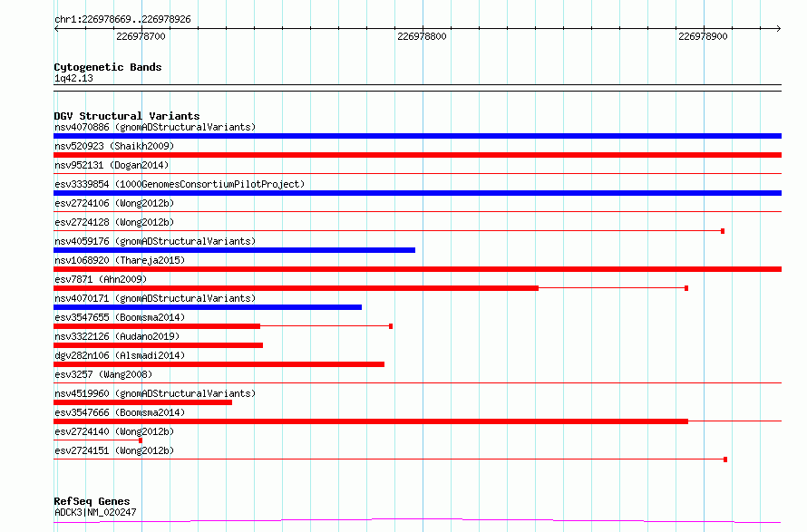Open variant esv2724128 (Wong2012b) label
This screenshot has height=532, width=807.
coord(114,222)
